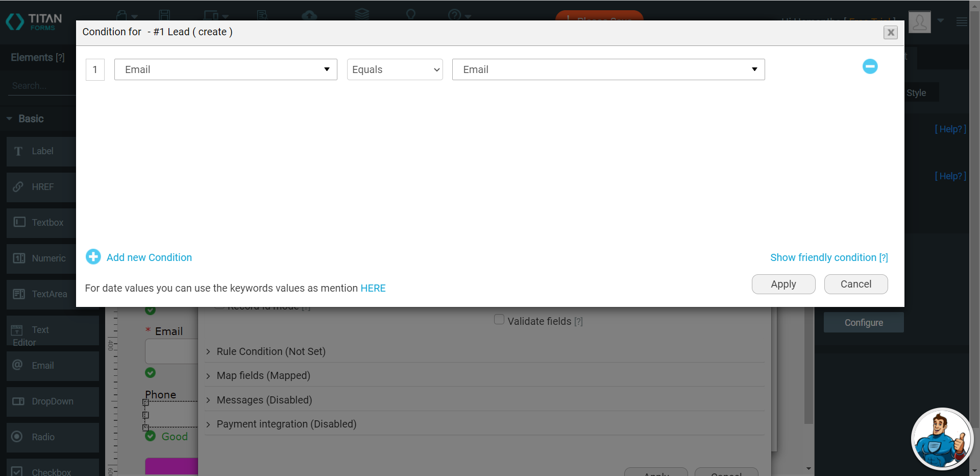Select the Label element in sidebar
The image size is (980, 476).
click(42, 151)
